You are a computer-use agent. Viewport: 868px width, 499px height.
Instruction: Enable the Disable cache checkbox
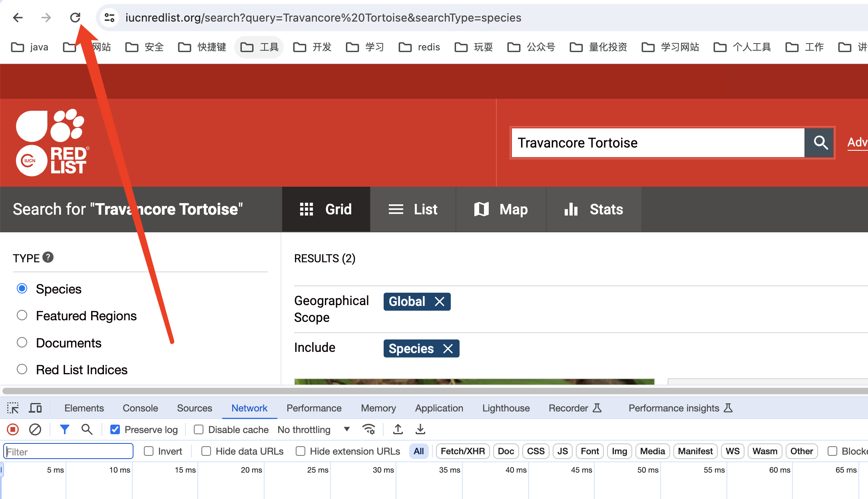(199, 429)
